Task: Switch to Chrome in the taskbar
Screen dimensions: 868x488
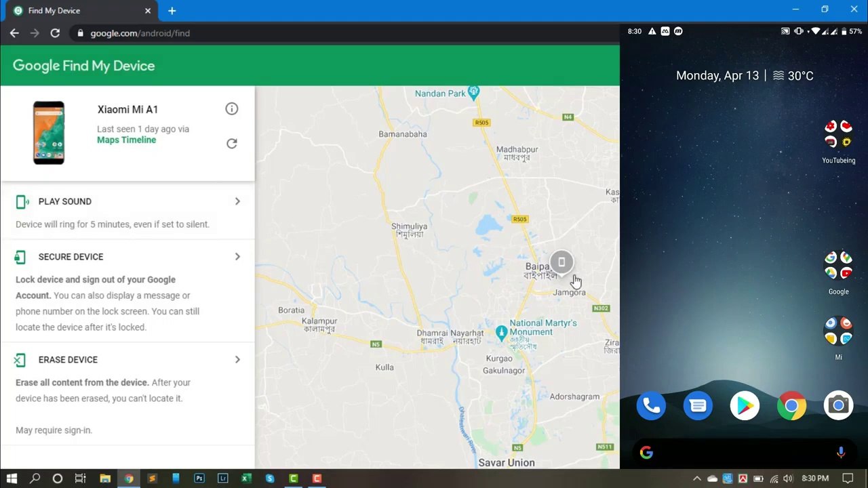Action: [128, 479]
